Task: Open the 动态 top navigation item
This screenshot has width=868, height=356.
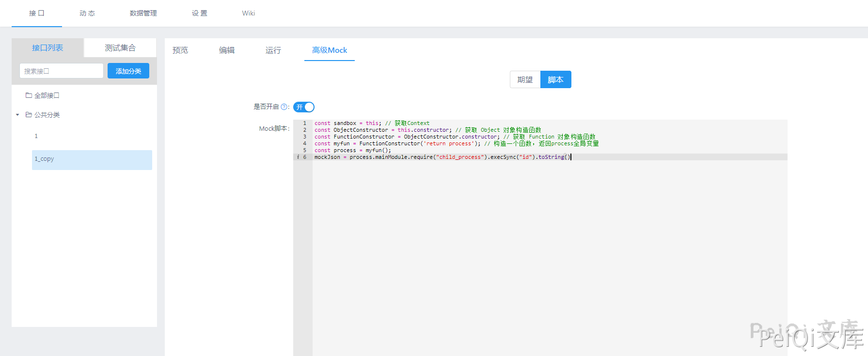Action: point(87,13)
